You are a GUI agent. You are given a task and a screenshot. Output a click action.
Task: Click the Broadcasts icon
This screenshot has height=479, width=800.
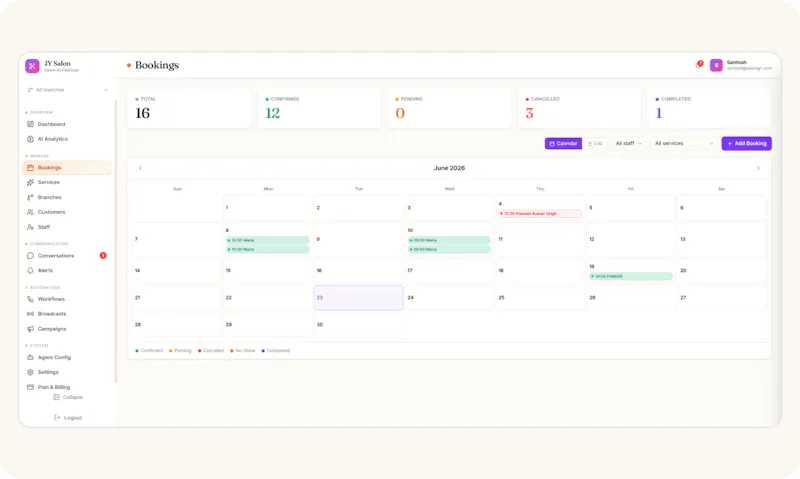[30, 314]
